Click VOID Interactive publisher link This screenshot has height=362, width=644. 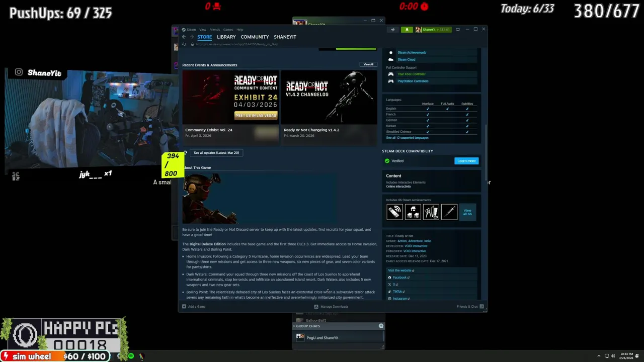point(415,251)
